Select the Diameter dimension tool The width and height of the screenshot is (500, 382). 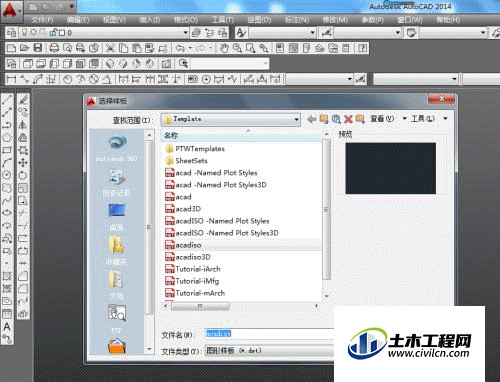[x=94, y=79]
